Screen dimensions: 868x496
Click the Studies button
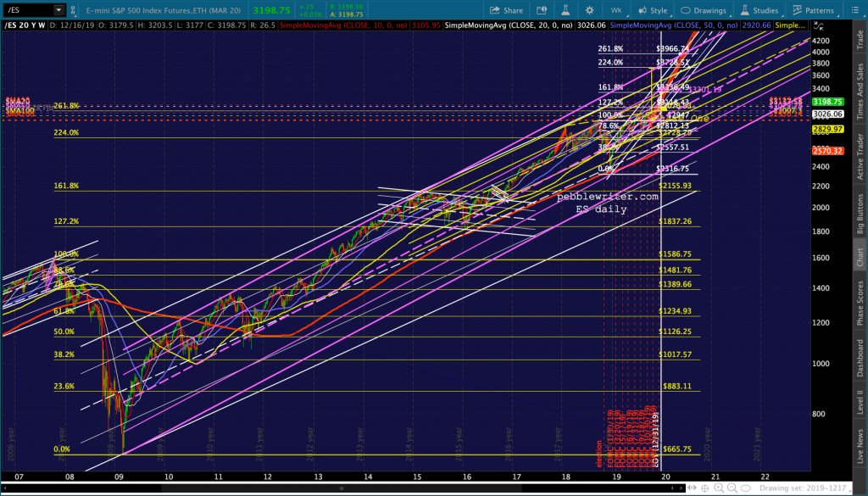tap(759, 10)
